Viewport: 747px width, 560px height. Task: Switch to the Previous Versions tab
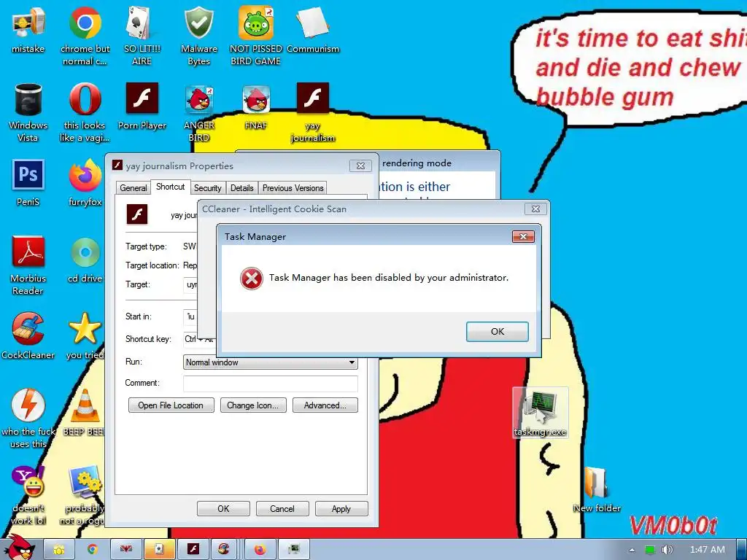tap(293, 188)
